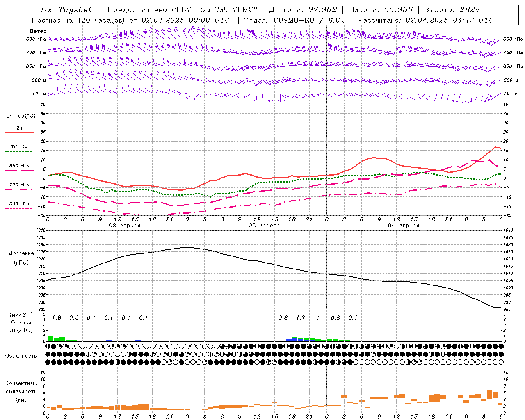
Task: Select the forecast start time 02.04.2025 00:00 UTC
Action: coord(185,20)
